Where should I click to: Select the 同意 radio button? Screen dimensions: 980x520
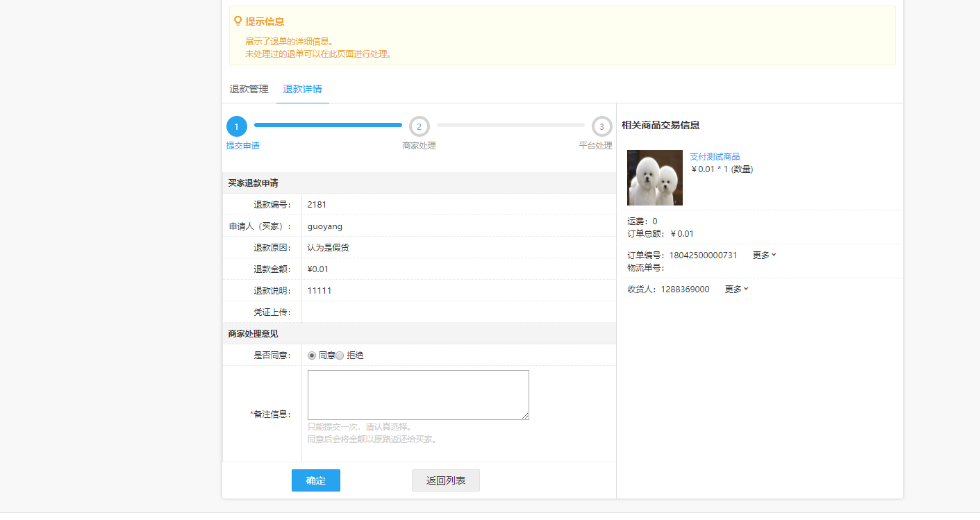[x=312, y=355]
